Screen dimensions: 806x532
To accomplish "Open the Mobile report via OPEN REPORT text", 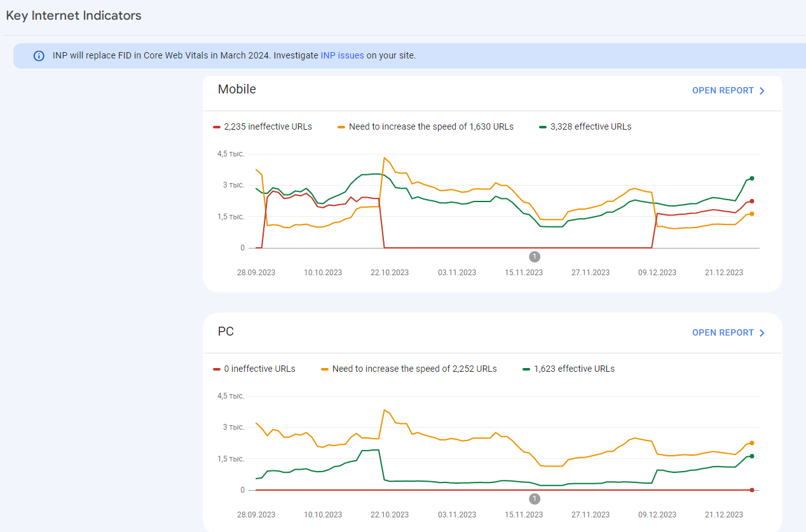I will [x=723, y=90].
